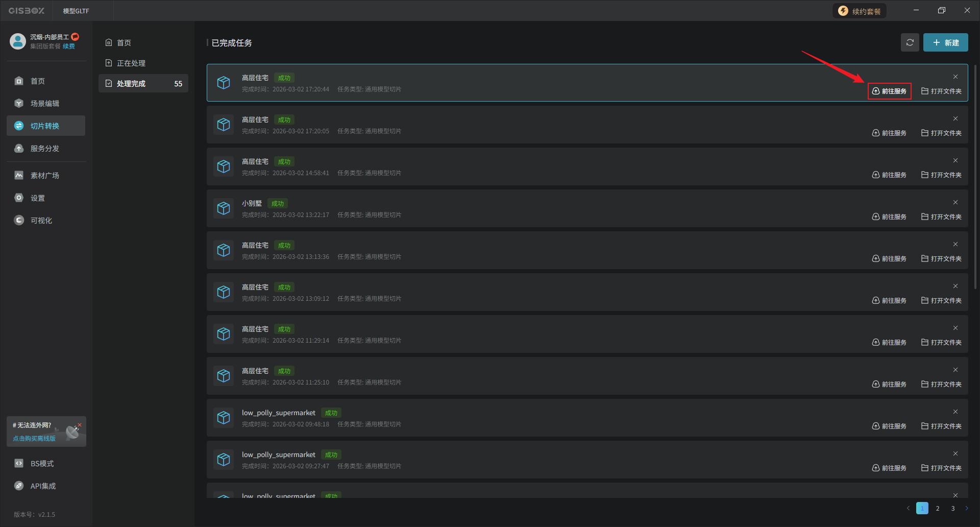Click the refresh task list icon

910,43
